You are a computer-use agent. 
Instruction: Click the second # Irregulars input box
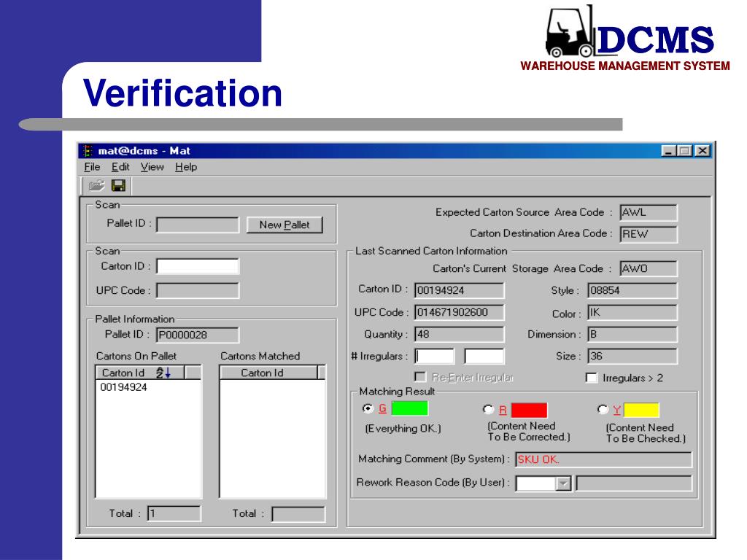tap(484, 356)
